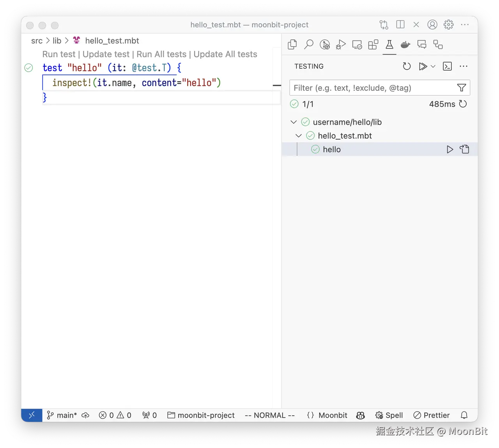Click Update All tests code lens
Image resolution: width=499 pixels, height=448 pixels.
(225, 54)
